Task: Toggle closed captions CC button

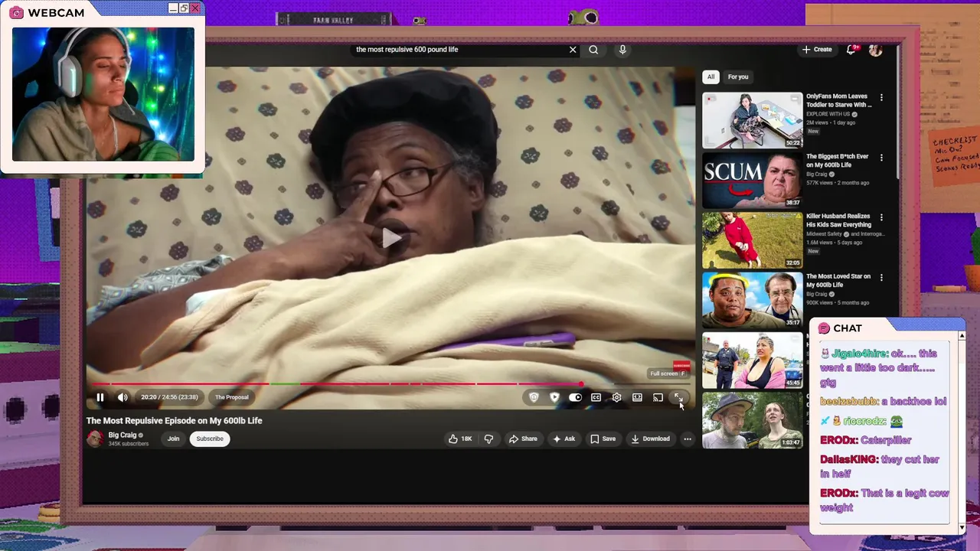Action: point(596,397)
